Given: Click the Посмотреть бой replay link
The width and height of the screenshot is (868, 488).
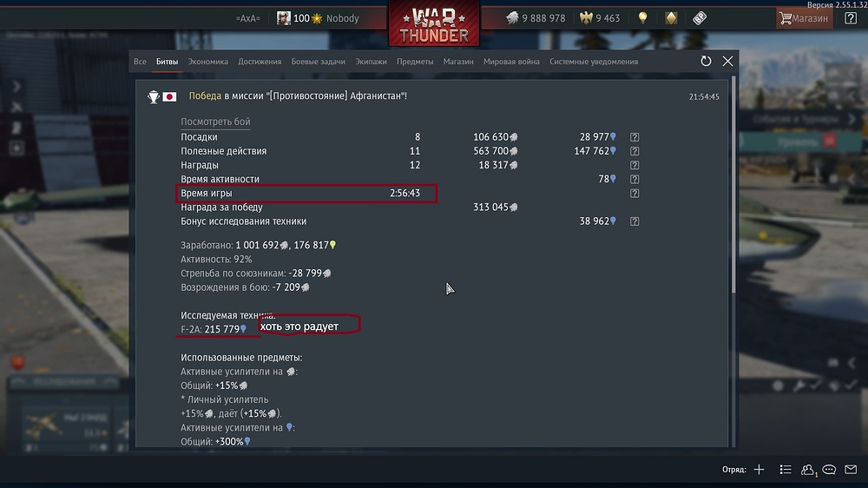Looking at the screenshot, I should (x=215, y=122).
